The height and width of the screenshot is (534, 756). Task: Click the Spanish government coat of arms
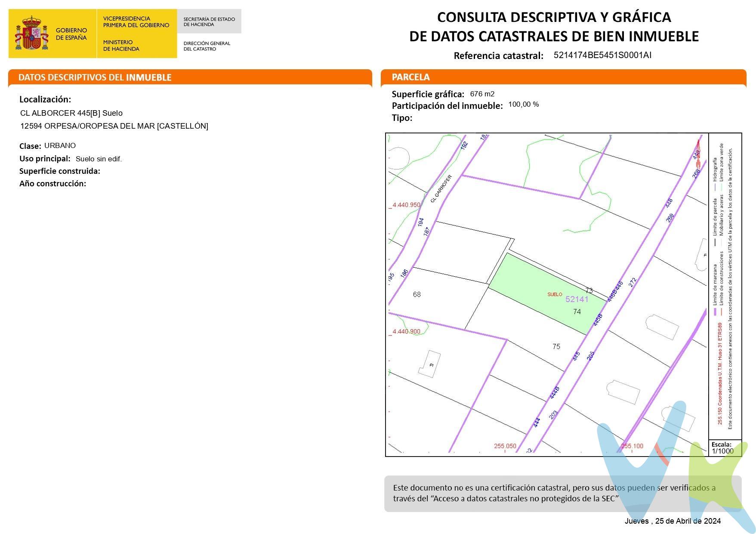[x=31, y=33]
